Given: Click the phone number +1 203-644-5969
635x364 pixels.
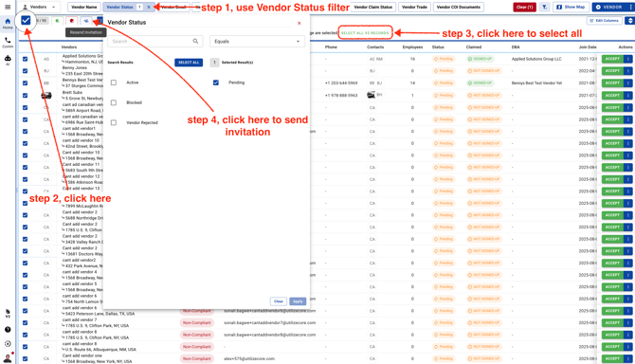Looking at the screenshot, I should tap(341, 83).
